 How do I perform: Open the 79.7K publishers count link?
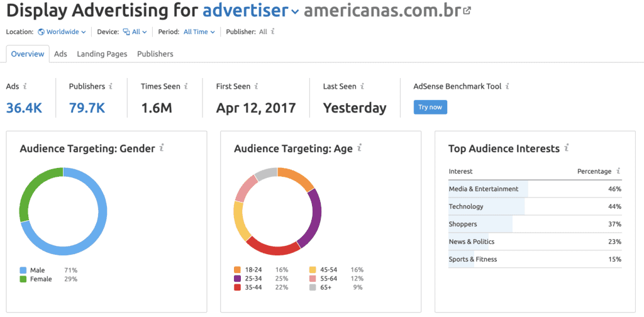click(87, 108)
